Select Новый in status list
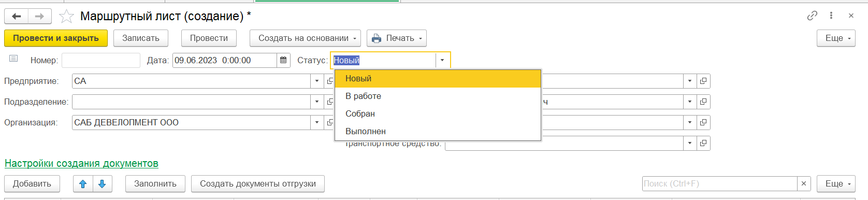This screenshot has height=200, width=868. [x=438, y=79]
